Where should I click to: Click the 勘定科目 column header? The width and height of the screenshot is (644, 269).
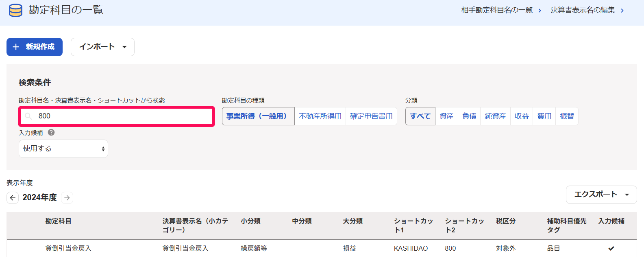click(x=58, y=221)
